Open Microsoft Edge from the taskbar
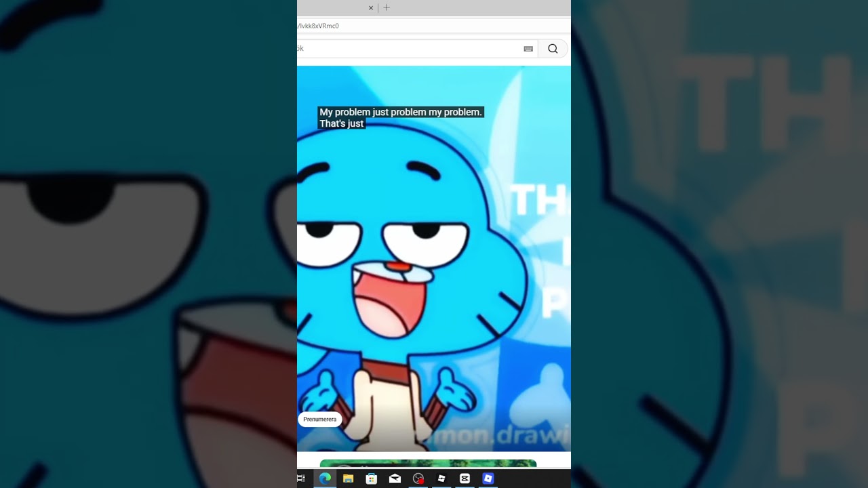This screenshot has width=868, height=488. tap(325, 479)
